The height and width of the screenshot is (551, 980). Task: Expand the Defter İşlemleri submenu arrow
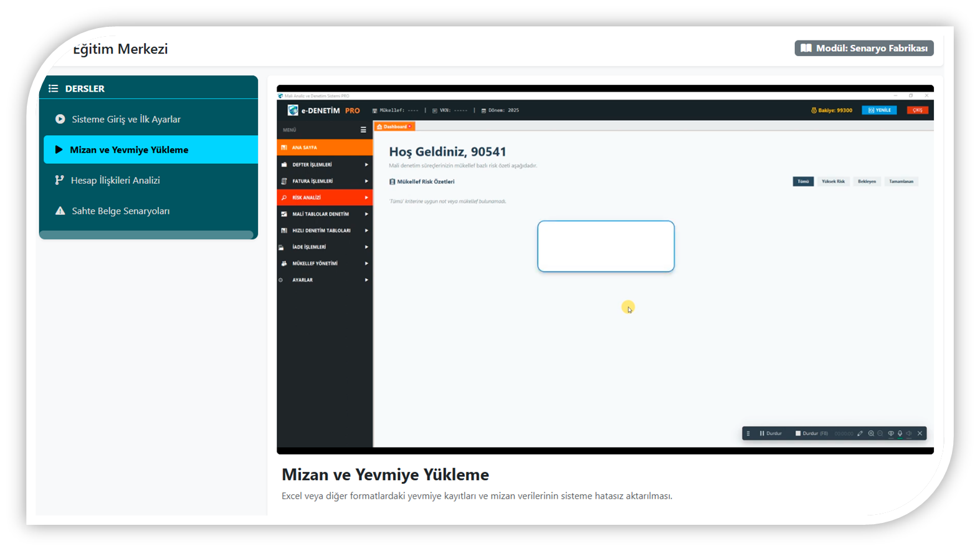(x=366, y=165)
